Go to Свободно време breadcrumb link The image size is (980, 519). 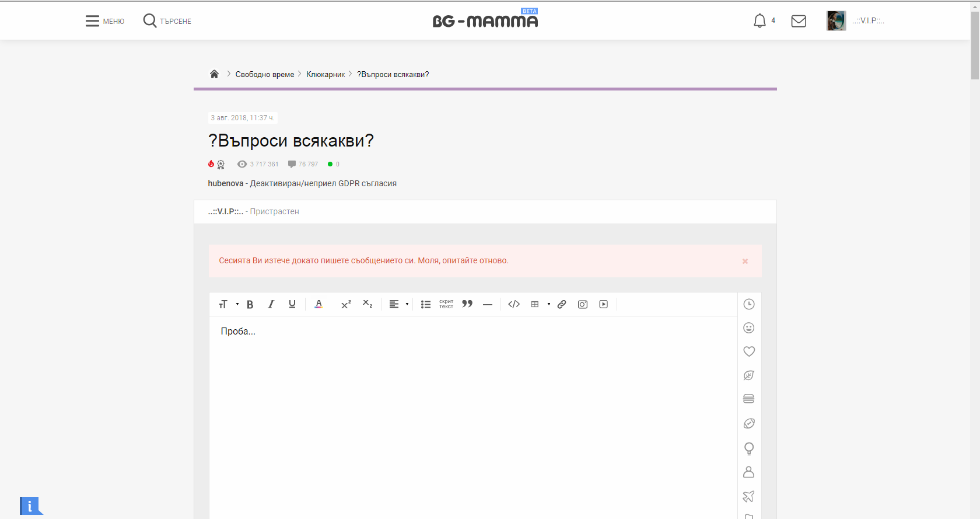(265, 74)
